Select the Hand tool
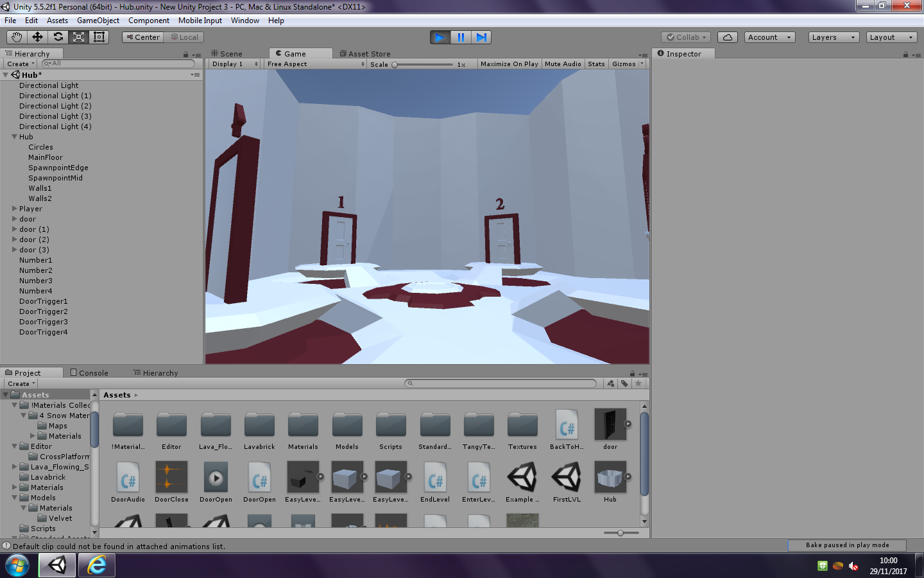The height and width of the screenshot is (578, 924). [x=16, y=37]
